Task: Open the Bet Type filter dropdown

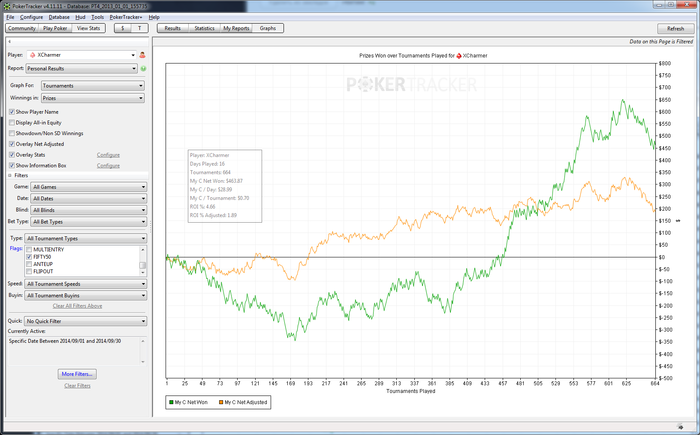Action: coord(88,222)
